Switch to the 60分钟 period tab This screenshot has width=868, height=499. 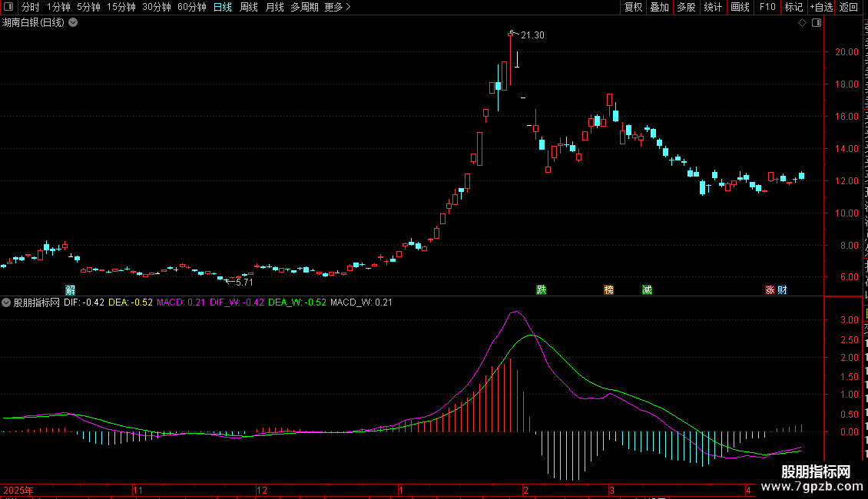191,7
